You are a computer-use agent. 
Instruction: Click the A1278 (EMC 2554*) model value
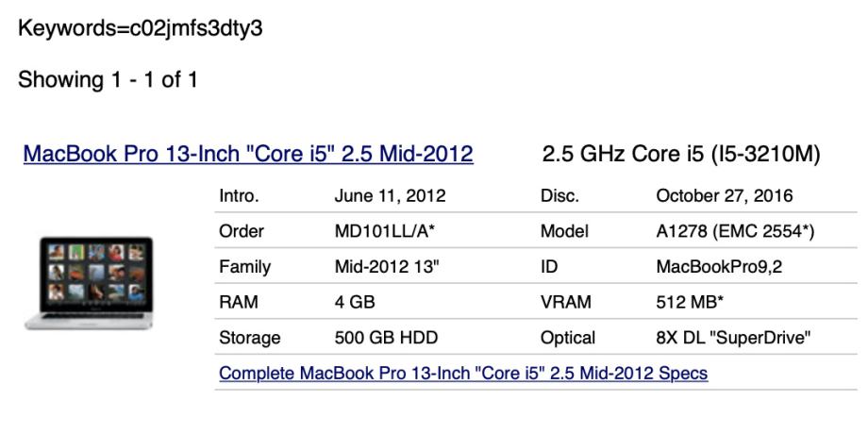click(735, 231)
